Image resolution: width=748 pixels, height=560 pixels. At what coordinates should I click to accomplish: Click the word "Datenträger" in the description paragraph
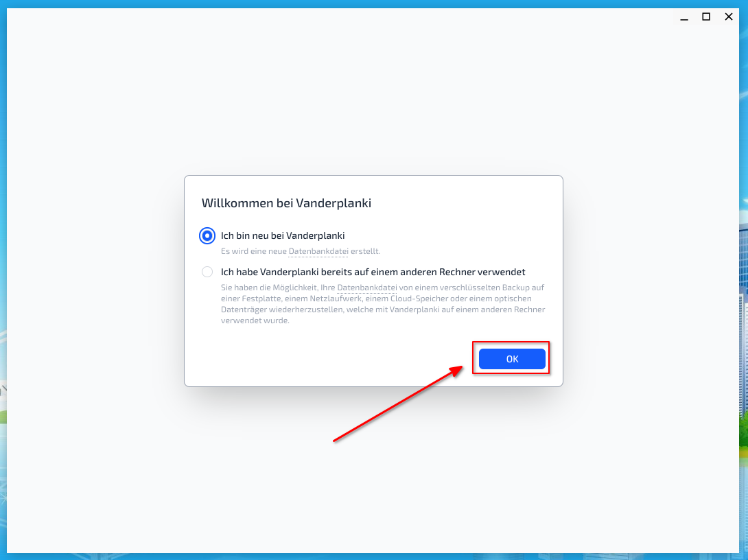244,309
